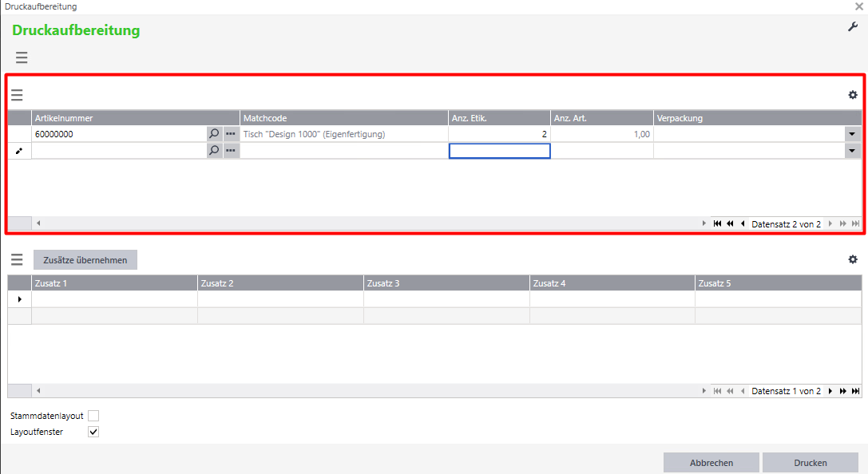This screenshot has width=868, height=474.
Task: Click the wrench settings icon top right
Action: (x=852, y=27)
